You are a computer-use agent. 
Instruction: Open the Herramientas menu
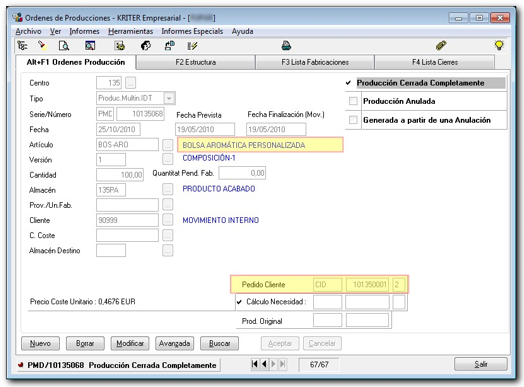pos(130,31)
